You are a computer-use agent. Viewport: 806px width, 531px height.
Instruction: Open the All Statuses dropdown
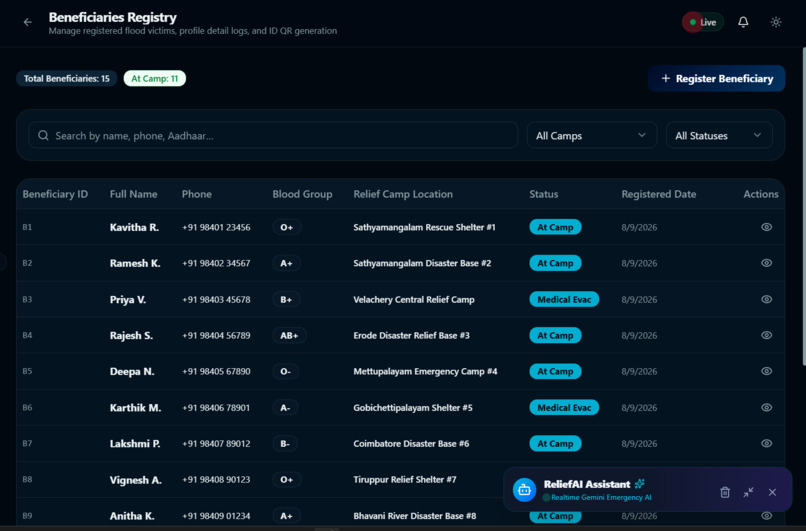(719, 135)
